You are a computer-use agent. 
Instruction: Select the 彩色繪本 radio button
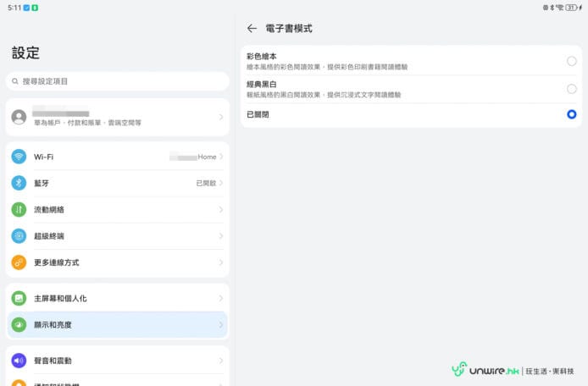pos(571,61)
